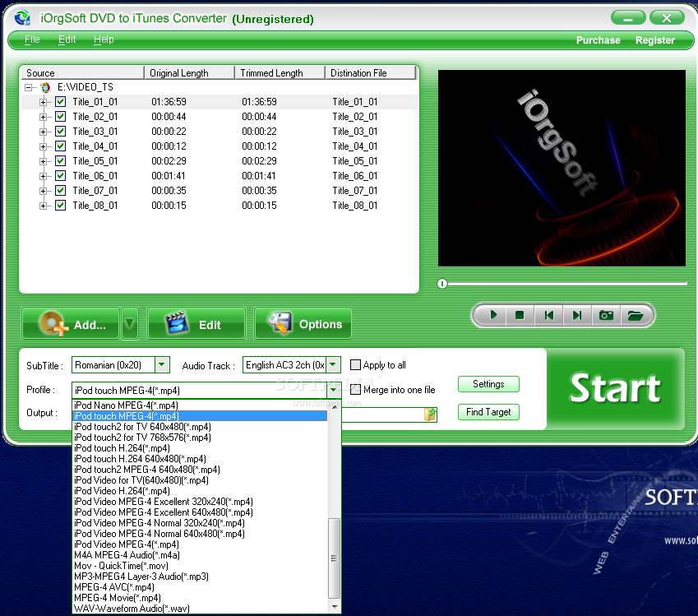Viewport: 698px width, 616px height.
Task: Choose iPod Nano MPEG-4(*.mp4) profile
Action: coord(200,405)
